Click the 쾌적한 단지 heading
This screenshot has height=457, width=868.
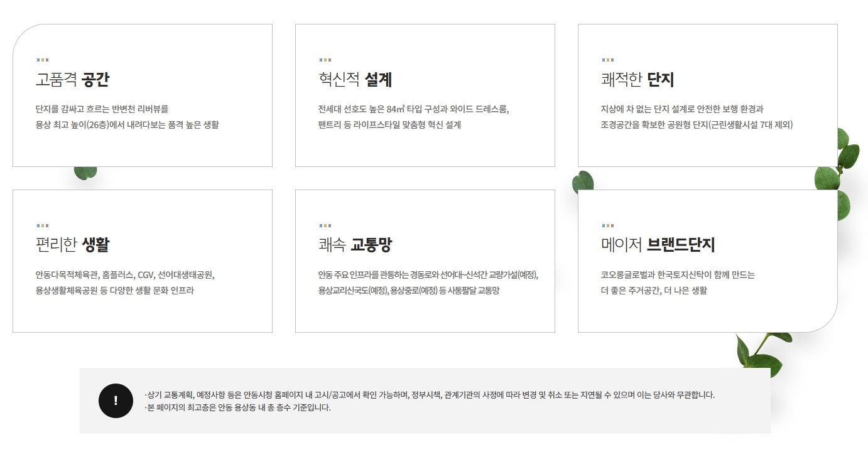tap(637, 80)
